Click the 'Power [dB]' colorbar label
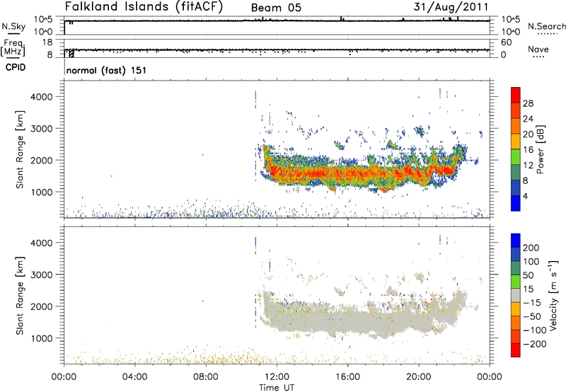Image resolution: width=566 pixels, height=392 pixels. 540,149
